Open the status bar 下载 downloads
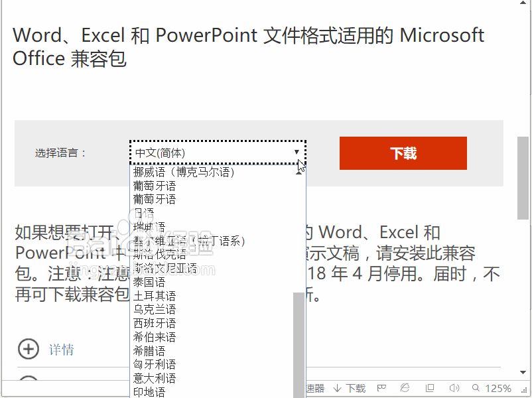 [x=349, y=388]
